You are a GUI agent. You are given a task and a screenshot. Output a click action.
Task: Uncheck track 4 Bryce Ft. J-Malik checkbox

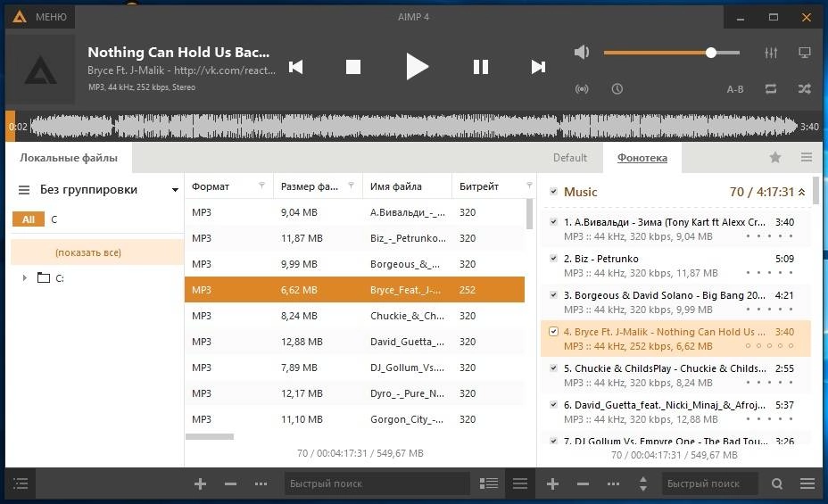pyautogui.click(x=553, y=332)
